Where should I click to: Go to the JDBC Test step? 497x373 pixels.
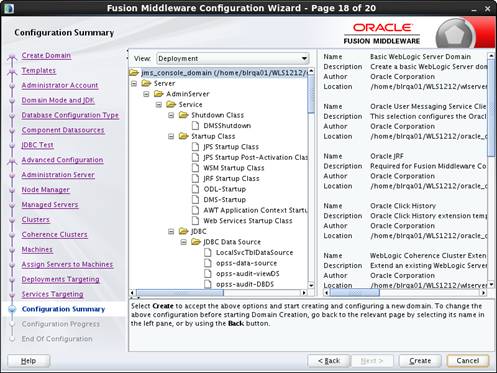[38, 145]
